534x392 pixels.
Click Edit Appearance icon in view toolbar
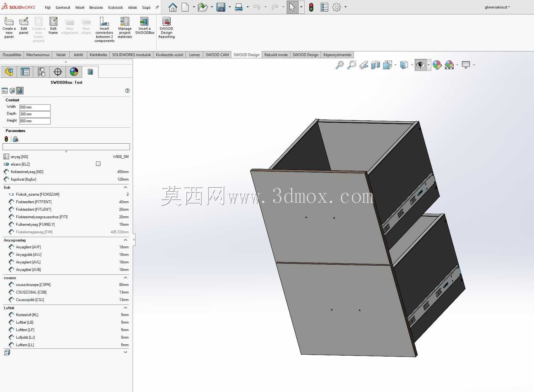tap(437, 65)
